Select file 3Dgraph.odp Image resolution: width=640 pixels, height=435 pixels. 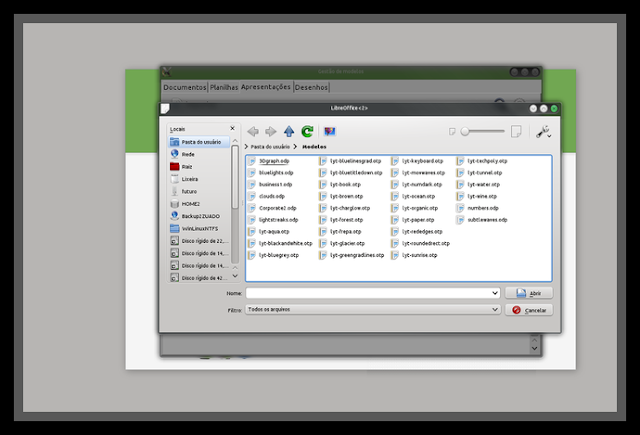coord(269,161)
